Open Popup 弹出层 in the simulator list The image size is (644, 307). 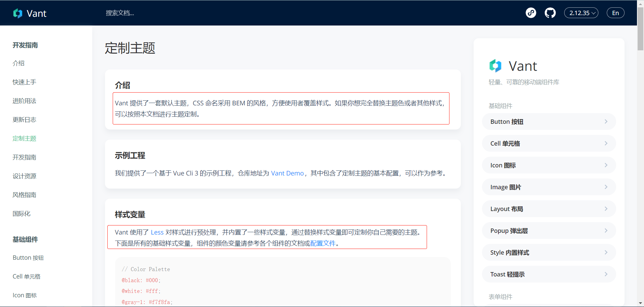(549, 231)
